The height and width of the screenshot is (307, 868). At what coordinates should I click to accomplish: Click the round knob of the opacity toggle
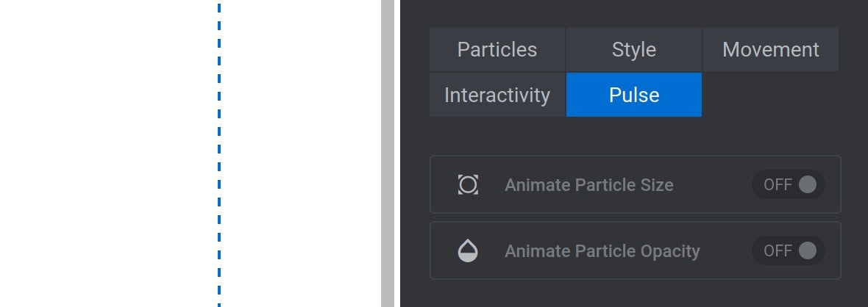click(807, 250)
